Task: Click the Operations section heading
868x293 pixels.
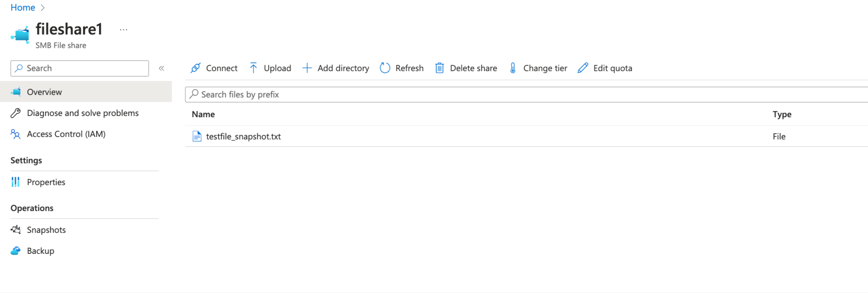Action: [x=32, y=208]
